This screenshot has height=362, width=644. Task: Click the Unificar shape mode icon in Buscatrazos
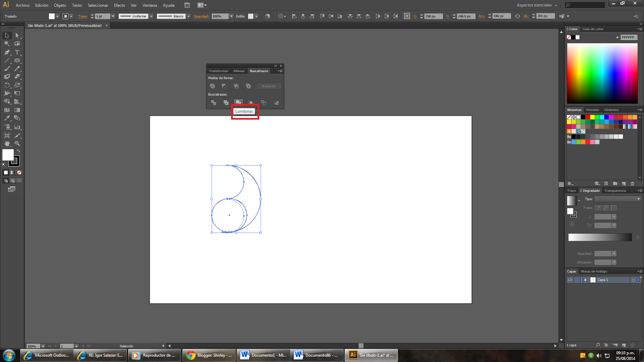point(213,86)
